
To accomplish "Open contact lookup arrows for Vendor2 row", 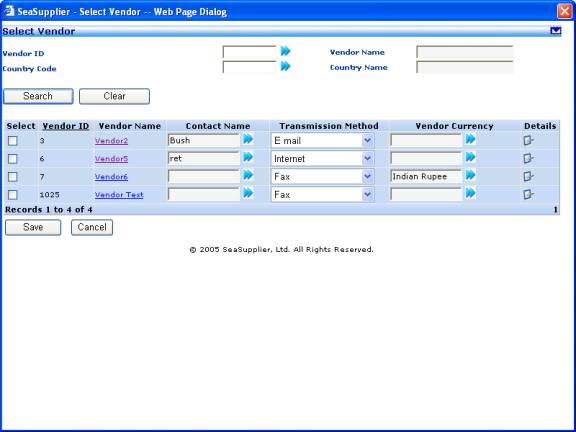I will [x=248, y=139].
